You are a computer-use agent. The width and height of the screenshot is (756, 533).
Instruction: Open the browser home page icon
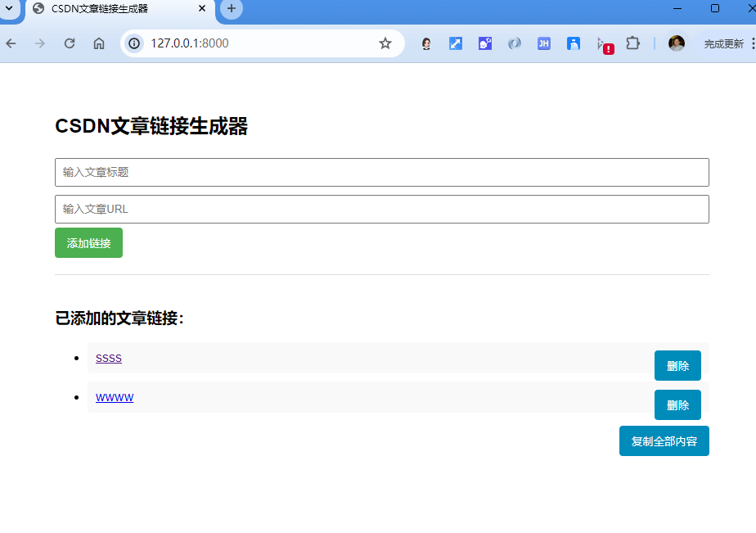(99, 43)
